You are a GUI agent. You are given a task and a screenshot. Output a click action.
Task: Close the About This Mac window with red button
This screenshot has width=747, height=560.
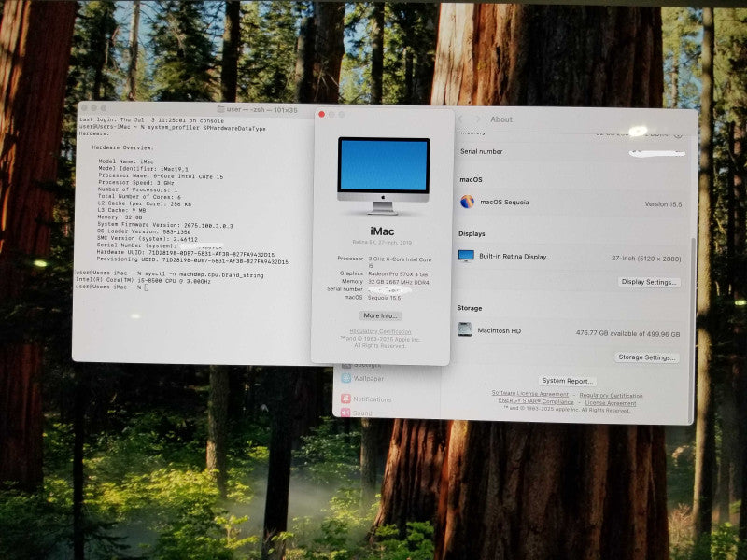pos(321,114)
